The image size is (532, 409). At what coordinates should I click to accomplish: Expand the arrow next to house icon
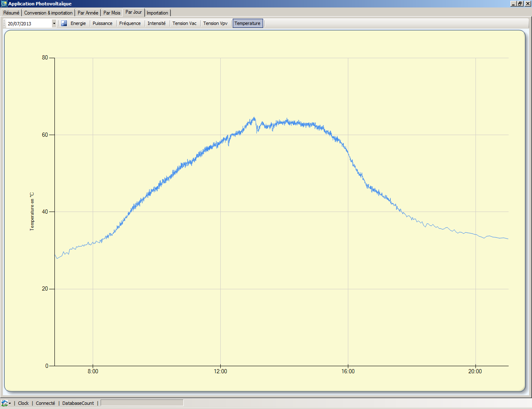pos(10,403)
